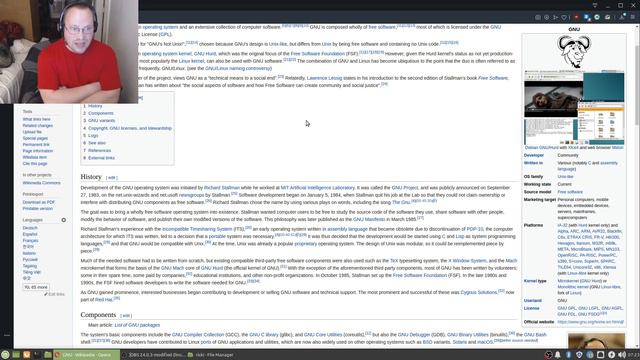
Task: Click the downloads icon with notification dot
Action: click(622, 17)
